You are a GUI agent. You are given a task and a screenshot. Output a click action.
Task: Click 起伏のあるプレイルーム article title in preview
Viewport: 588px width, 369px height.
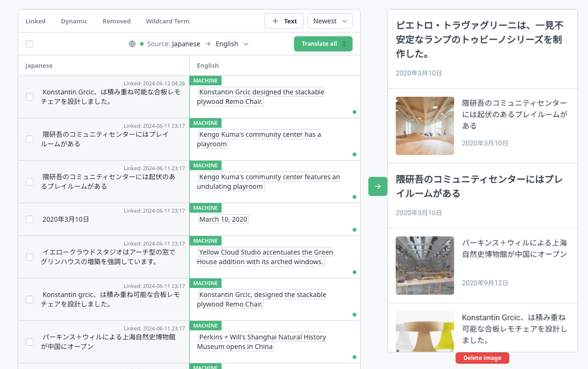[x=515, y=114]
